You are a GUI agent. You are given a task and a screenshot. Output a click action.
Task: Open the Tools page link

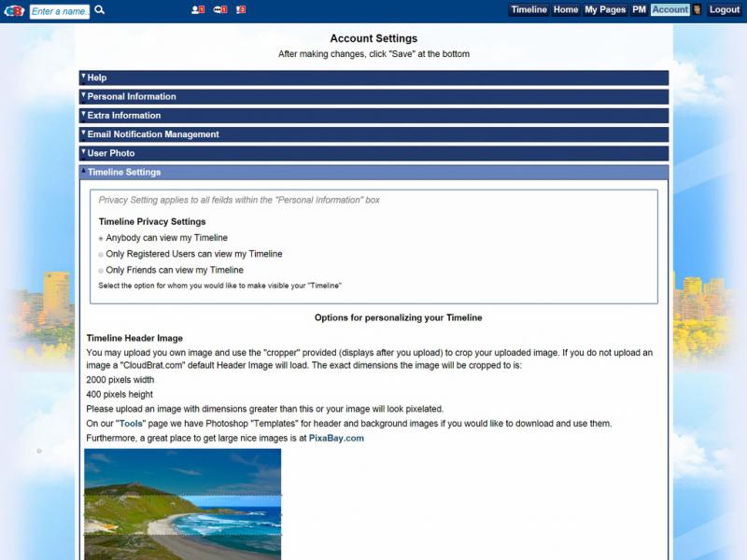tap(132, 423)
